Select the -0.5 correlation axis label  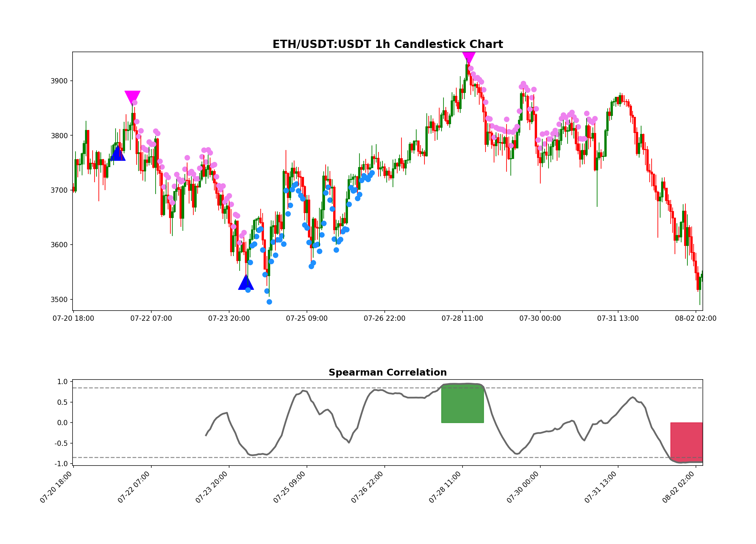click(x=61, y=444)
